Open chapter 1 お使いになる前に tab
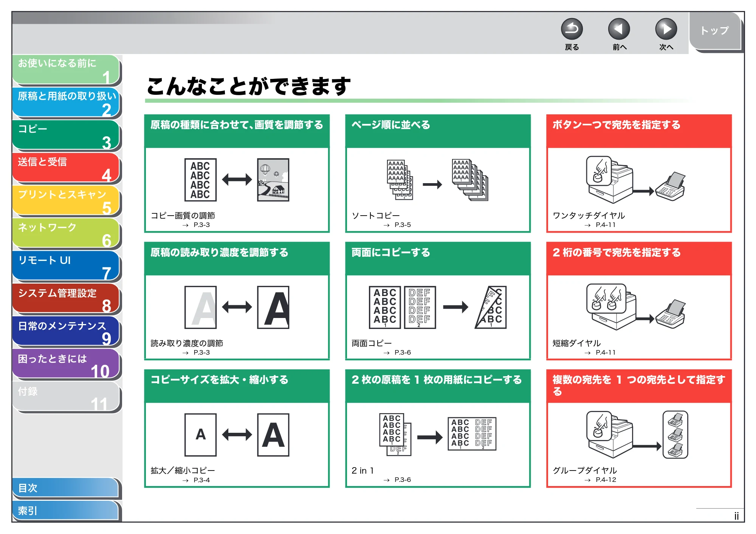The height and width of the screenshot is (534, 756). pyautogui.click(x=67, y=70)
